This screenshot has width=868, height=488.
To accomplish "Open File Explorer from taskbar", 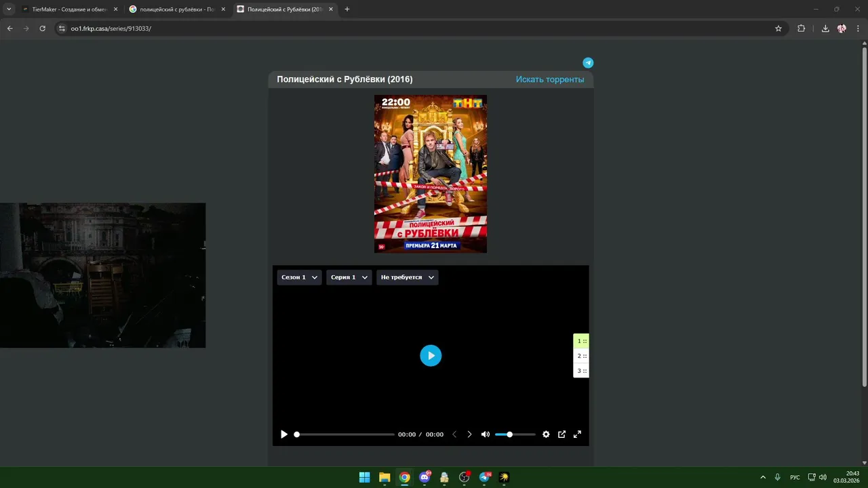I will coord(384,477).
